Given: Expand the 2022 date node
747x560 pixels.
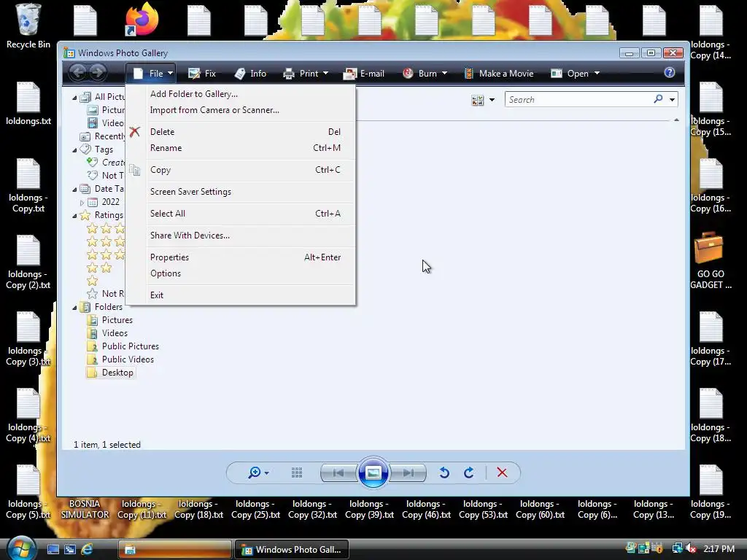Looking at the screenshot, I should tap(82, 203).
